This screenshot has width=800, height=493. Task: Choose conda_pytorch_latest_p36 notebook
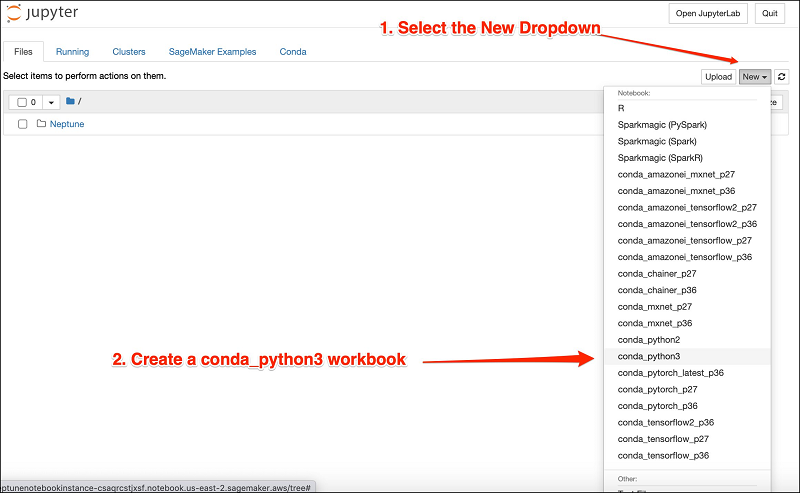[687, 373]
